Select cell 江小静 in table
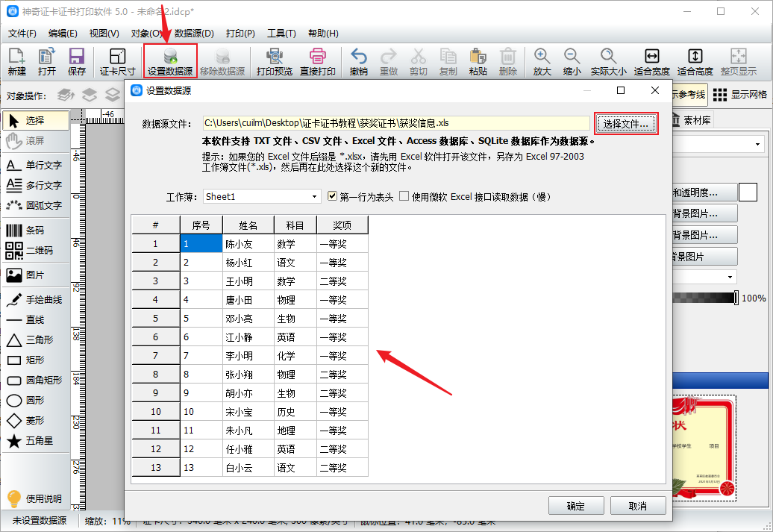Viewport: 773px width, 532px height. pos(248,337)
